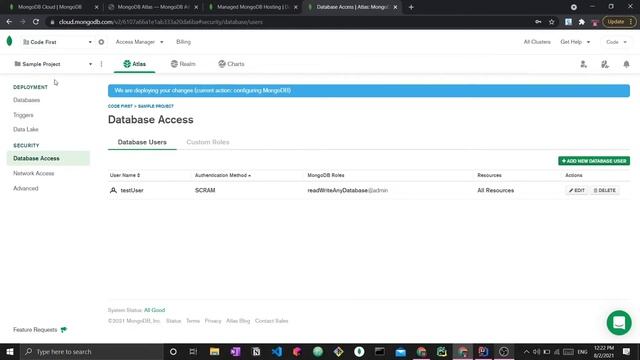Viewport: 640px width, 360px height.
Task: Switch to the Atlas tab
Action: point(134,64)
